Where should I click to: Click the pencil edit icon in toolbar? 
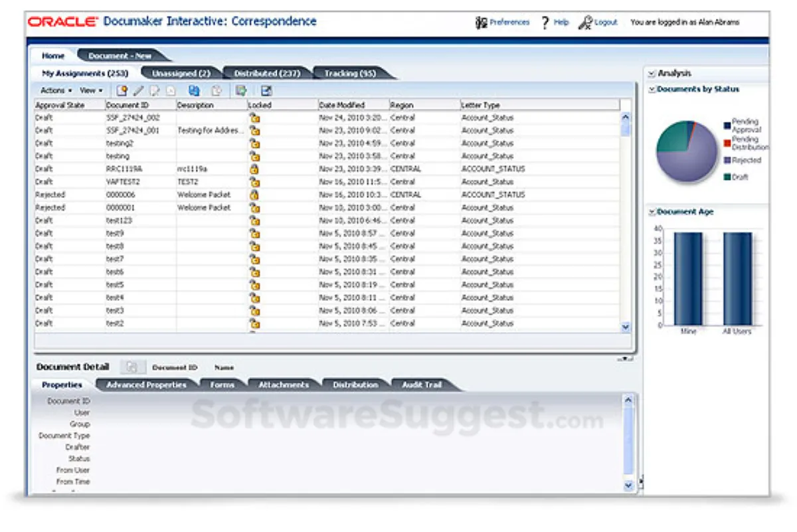pyautogui.click(x=139, y=91)
